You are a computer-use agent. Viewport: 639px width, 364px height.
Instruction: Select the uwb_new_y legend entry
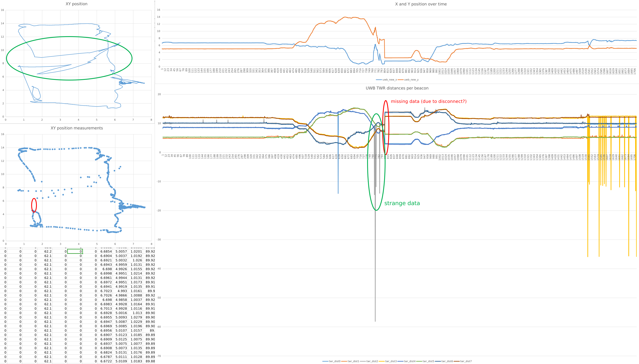[411, 80]
